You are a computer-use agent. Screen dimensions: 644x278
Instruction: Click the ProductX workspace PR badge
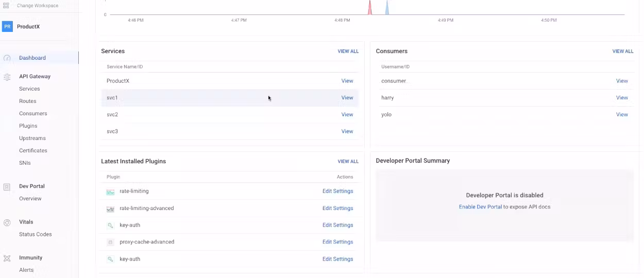click(7, 26)
